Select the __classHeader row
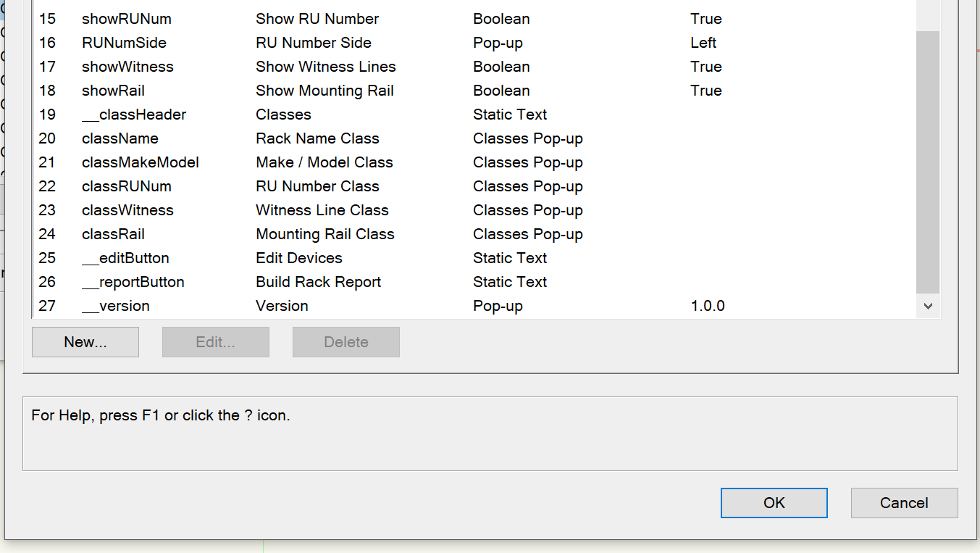 [134, 115]
